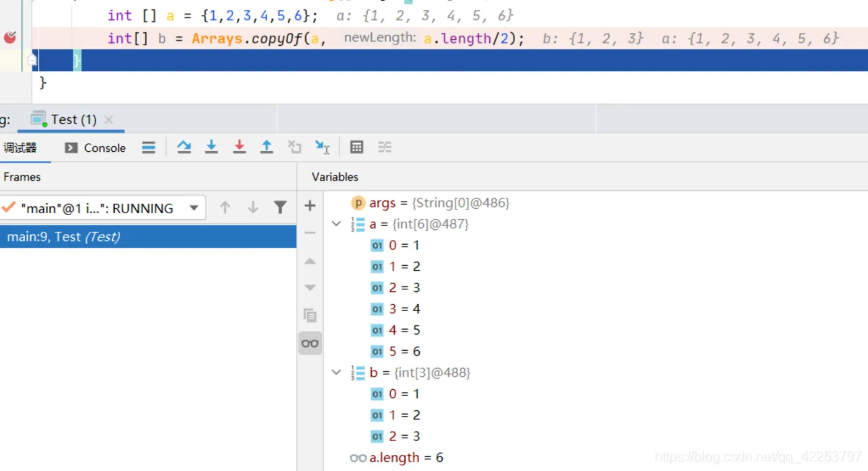This screenshot has width=868, height=471.
Task: Click the Remove Watch minus icon
Action: 310,233
